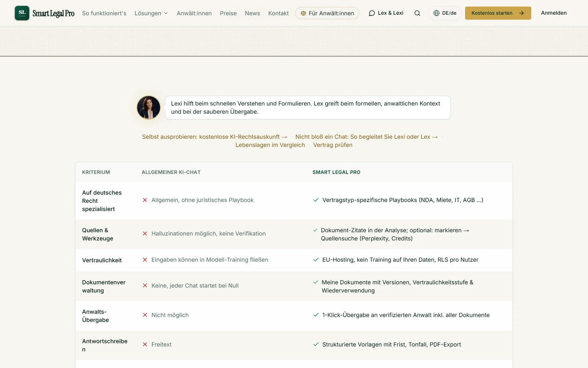Image resolution: width=588 pixels, height=368 pixels.
Task: Click the KRITERIUM column header
Action: 96,172
